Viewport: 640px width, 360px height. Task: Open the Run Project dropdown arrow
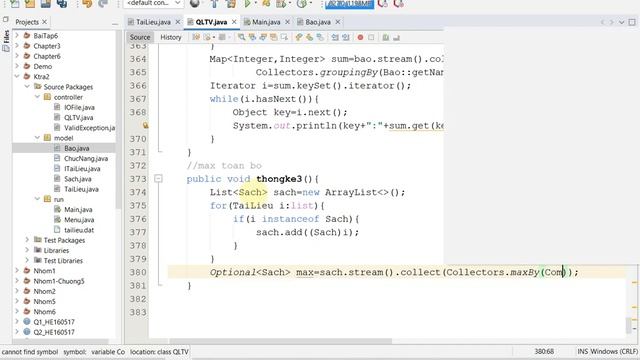pyautogui.click(x=255, y=4)
